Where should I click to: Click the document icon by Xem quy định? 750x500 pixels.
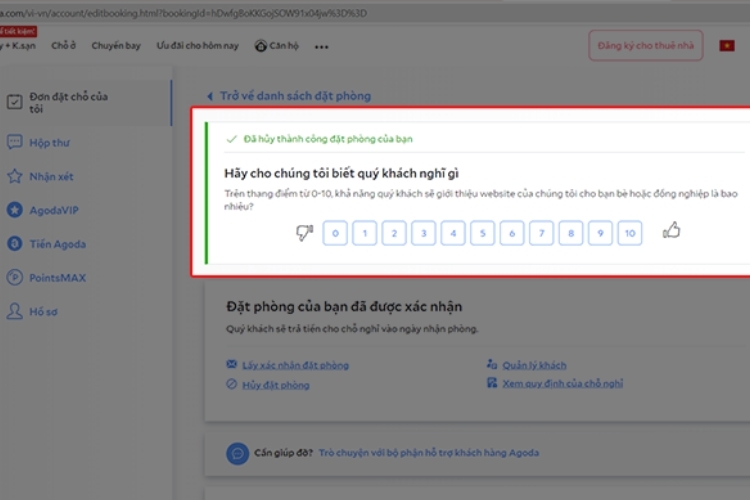pos(492,382)
